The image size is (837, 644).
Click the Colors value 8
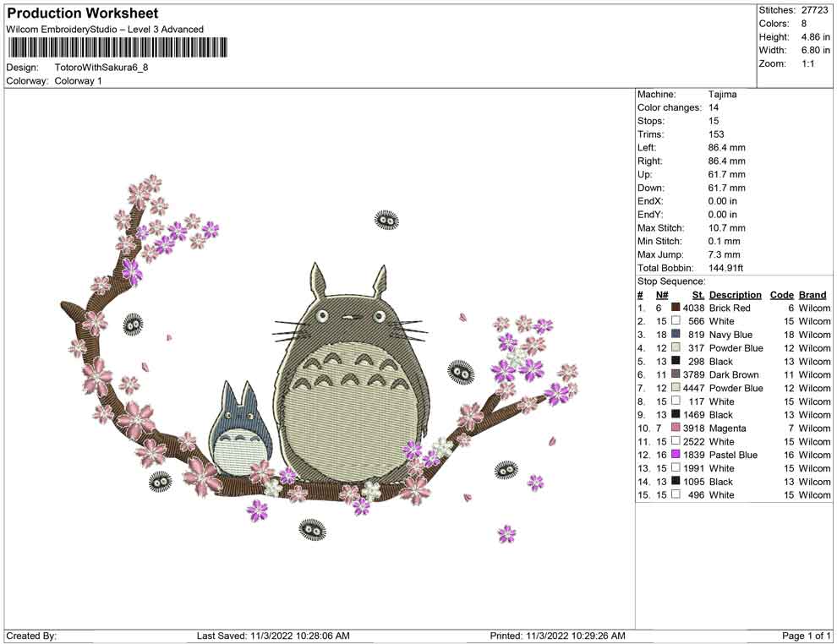(x=804, y=24)
